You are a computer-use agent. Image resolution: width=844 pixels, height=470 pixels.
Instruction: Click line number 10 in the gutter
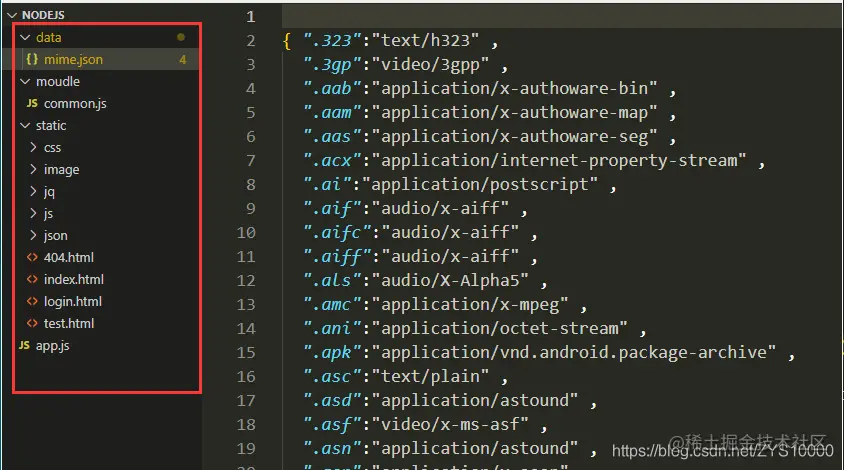coord(246,233)
